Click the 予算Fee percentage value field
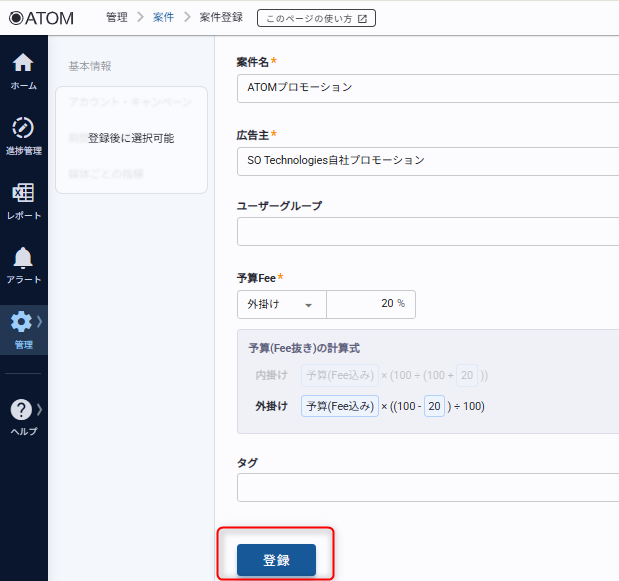 click(370, 304)
